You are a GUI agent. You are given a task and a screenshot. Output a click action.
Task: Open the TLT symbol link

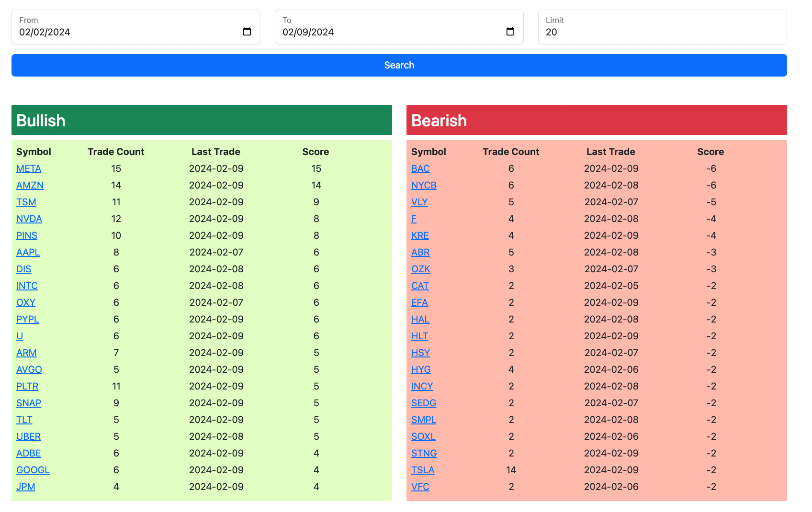pos(24,420)
